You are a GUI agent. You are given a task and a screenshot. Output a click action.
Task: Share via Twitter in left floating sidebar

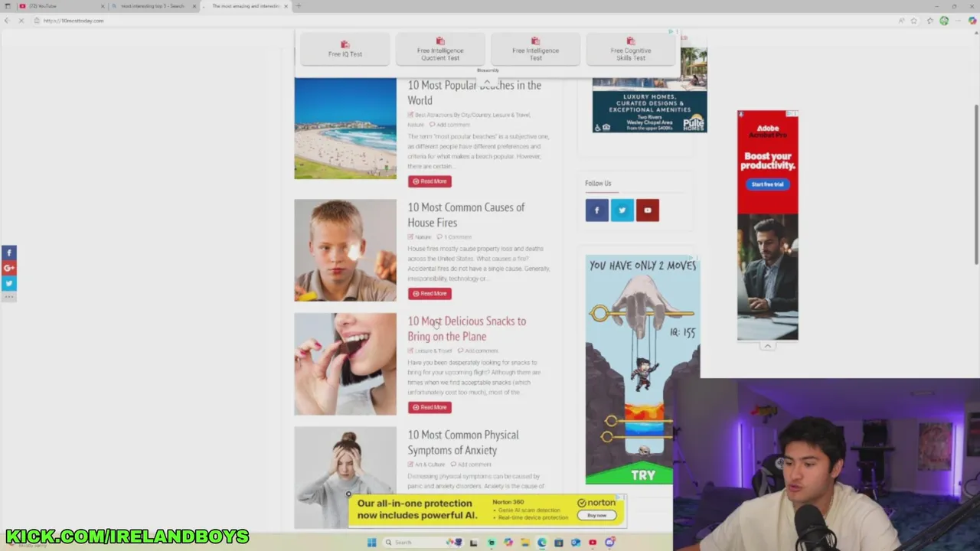pyautogui.click(x=9, y=283)
